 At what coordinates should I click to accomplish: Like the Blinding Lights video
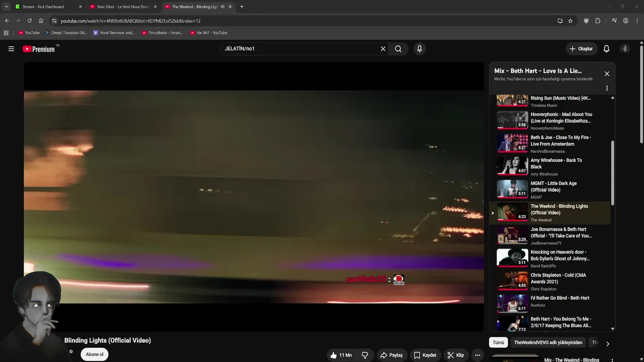[x=341, y=355]
